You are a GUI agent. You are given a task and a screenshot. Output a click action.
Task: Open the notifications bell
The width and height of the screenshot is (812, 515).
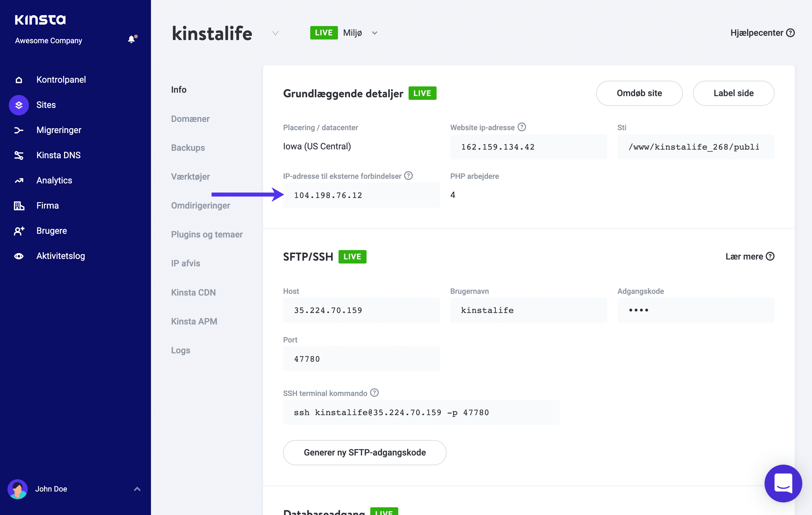(x=132, y=39)
